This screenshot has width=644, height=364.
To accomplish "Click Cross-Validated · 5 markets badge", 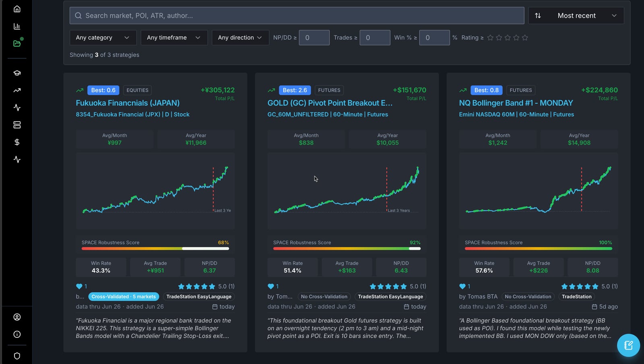I will (124, 297).
